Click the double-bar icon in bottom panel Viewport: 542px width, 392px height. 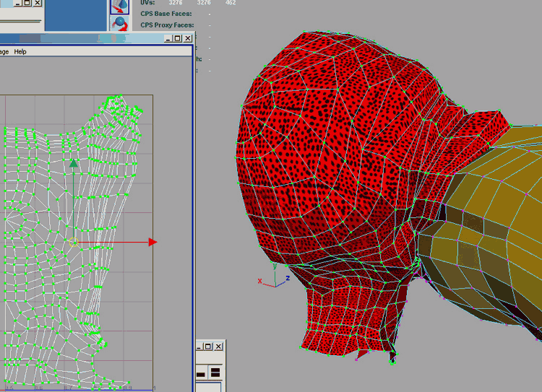(x=215, y=373)
